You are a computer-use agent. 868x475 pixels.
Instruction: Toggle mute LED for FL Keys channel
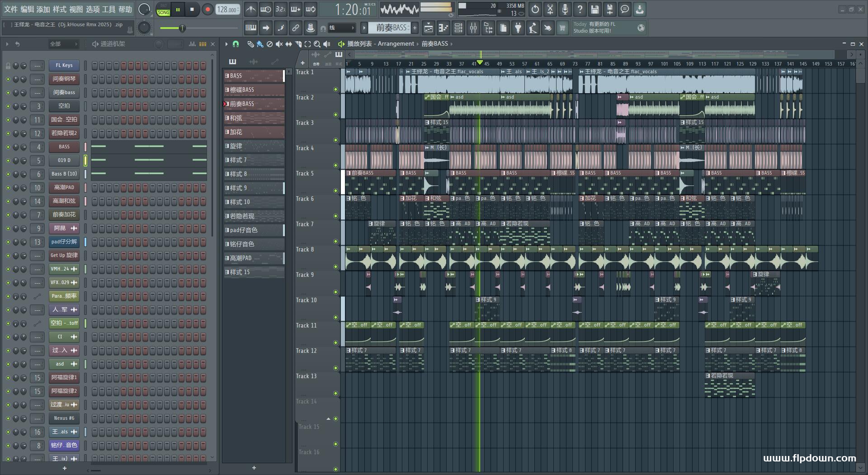8,66
